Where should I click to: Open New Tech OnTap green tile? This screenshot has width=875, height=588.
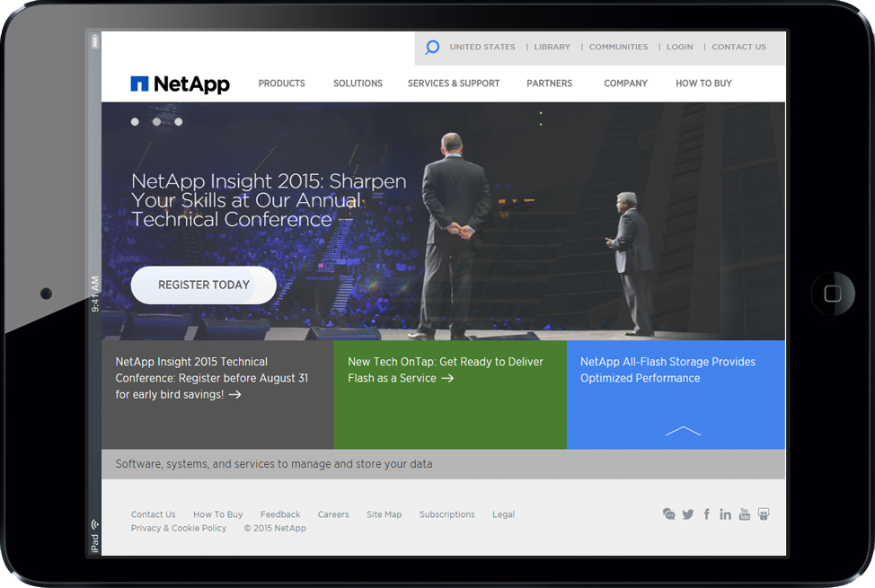(450, 394)
